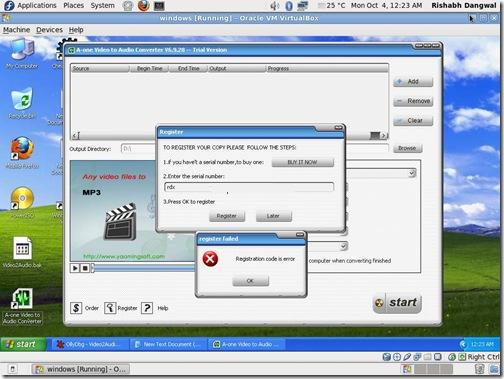The width and height of the screenshot is (504, 379).
Task: Click the Recycle Bin desktop icon
Action: pyautogui.click(x=22, y=103)
